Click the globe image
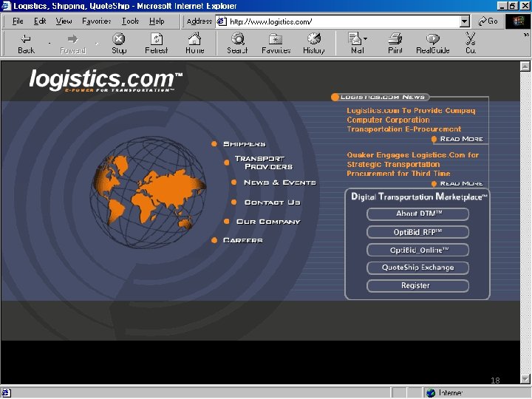The image size is (532, 399). click(x=148, y=192)
